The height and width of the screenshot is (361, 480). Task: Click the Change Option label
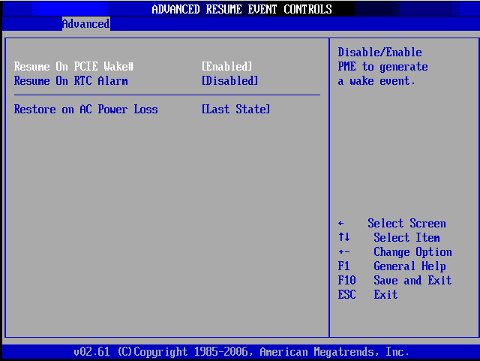[413, 252]
